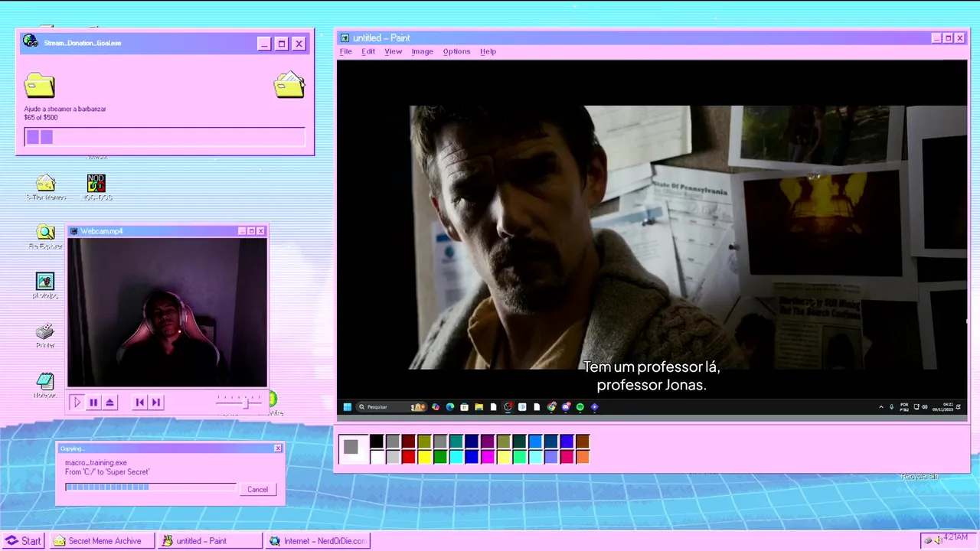The width and height of the screenshot is (980, 551).
Task: Click the microphone icon in canvas taskbar tray
Action: (891, 407)
